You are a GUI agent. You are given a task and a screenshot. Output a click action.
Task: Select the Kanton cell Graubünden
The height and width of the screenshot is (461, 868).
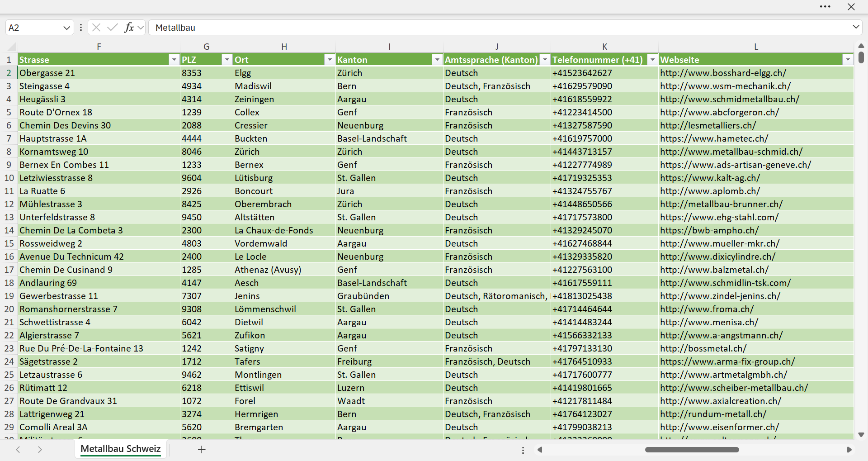point(389,296)
